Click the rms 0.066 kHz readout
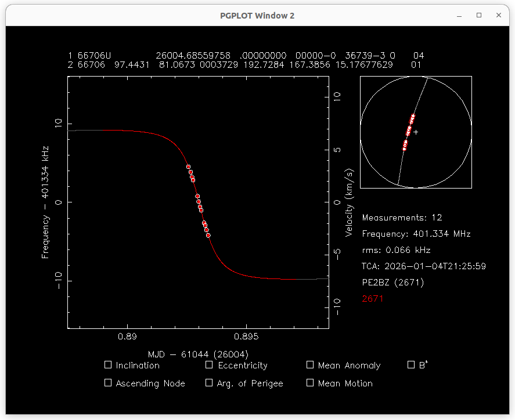Screen dimensions: 515x420 coord(396,250)
